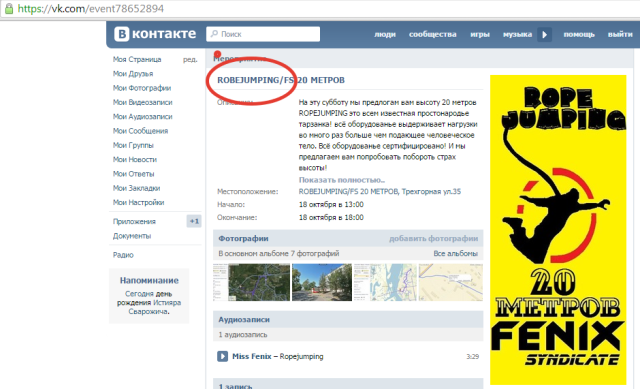640x389 pixels.
Task: Open the building street photo thumbnail
Action: tap(322, 282)
